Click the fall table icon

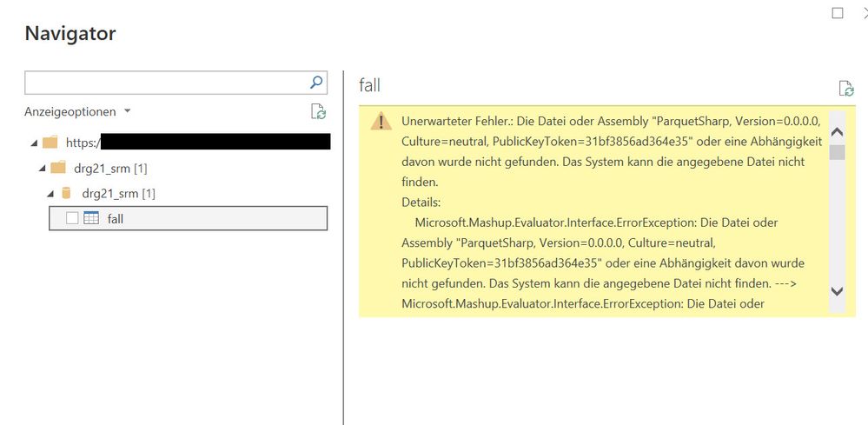[x=90, y=218]
